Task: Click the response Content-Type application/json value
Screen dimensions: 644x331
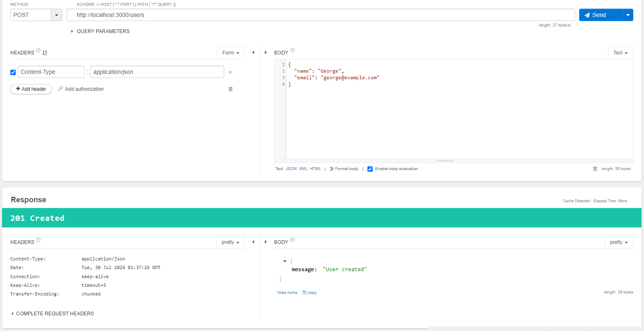Action: pyautogui.click(x=103, y=259)
